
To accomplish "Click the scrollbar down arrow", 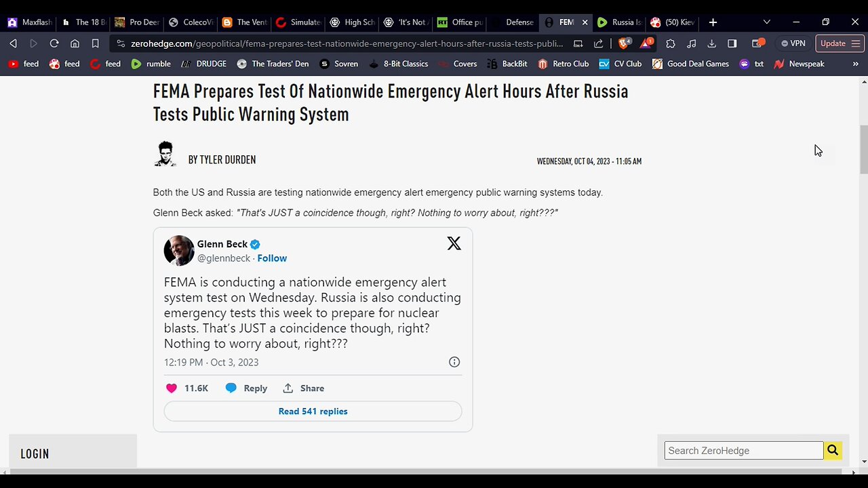I will click(863, 462).
